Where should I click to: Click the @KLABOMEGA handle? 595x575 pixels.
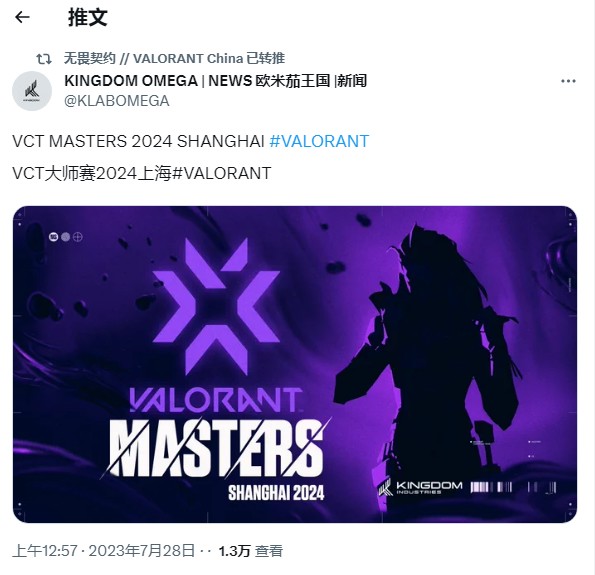[116, 101]
